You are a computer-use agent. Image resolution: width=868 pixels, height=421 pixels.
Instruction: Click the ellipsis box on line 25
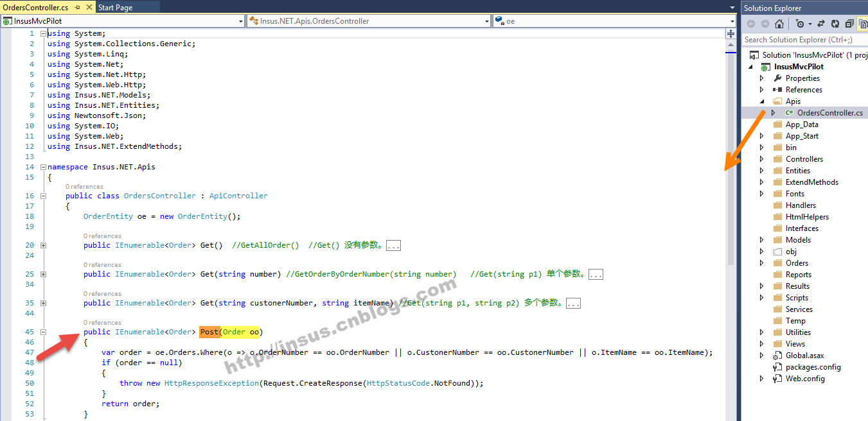[x=596, y=275]
